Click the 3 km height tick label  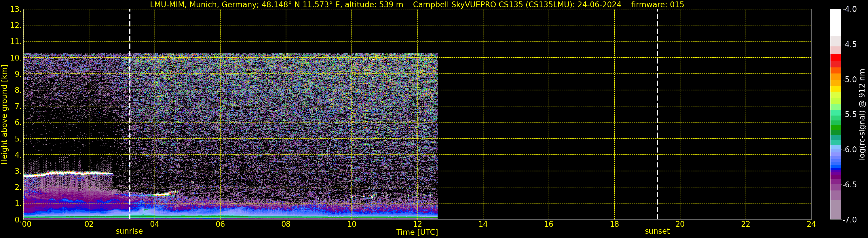tap(18, 171)
